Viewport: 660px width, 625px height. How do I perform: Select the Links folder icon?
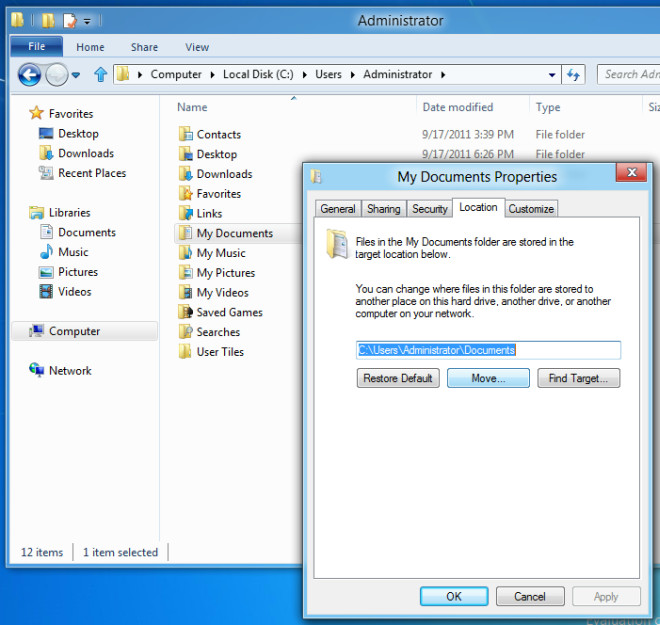point(185,213)
